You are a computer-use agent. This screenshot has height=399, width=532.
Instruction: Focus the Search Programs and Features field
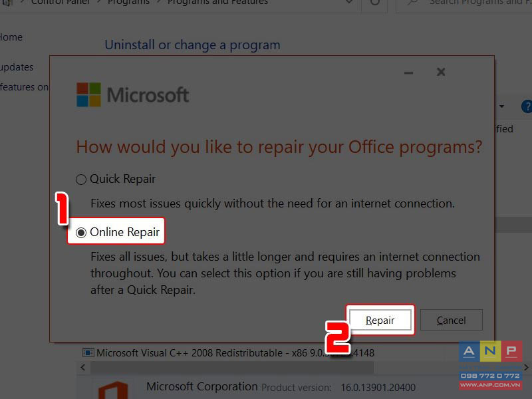click(464, 3)
